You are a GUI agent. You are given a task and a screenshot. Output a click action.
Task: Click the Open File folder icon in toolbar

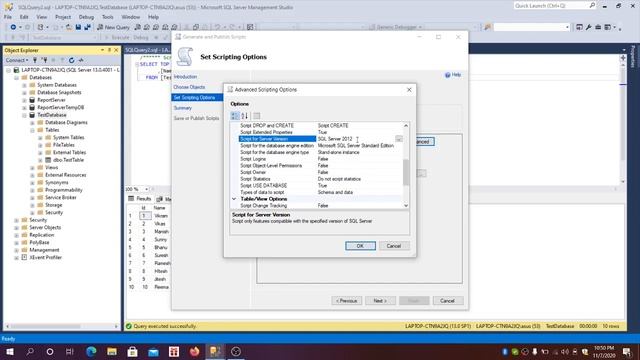pyautogui.click(x=69, y=27)
